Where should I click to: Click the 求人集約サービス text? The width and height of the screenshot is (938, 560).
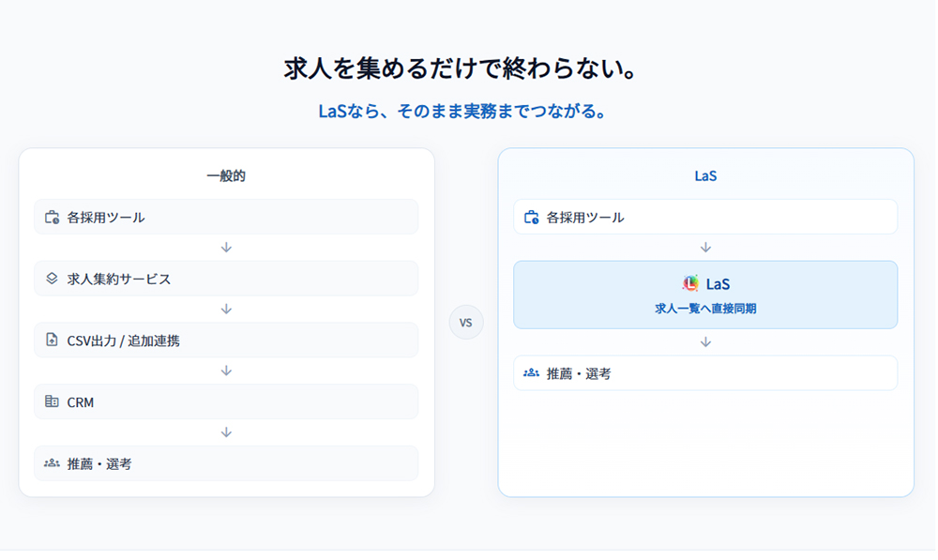(x=119, y=279)
